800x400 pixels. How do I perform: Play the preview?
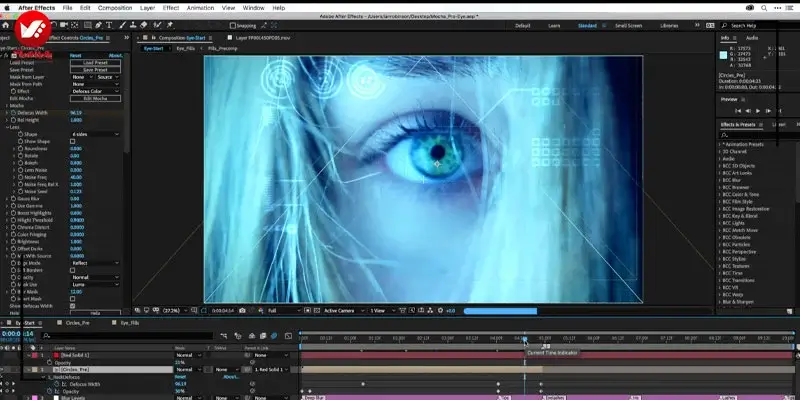click(x=758, y=111)
